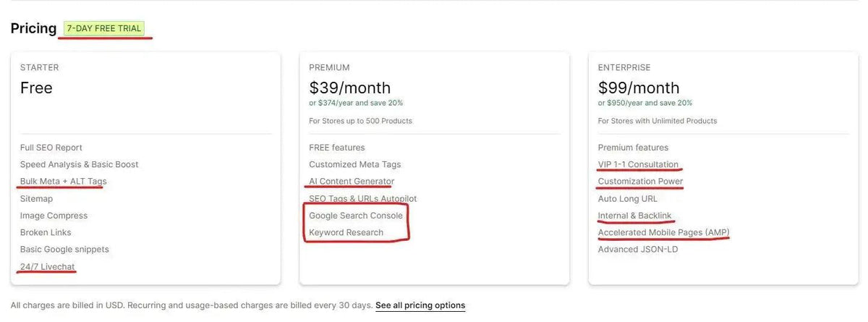
Task: Click the Premium $39/month price
Action: 349,88
